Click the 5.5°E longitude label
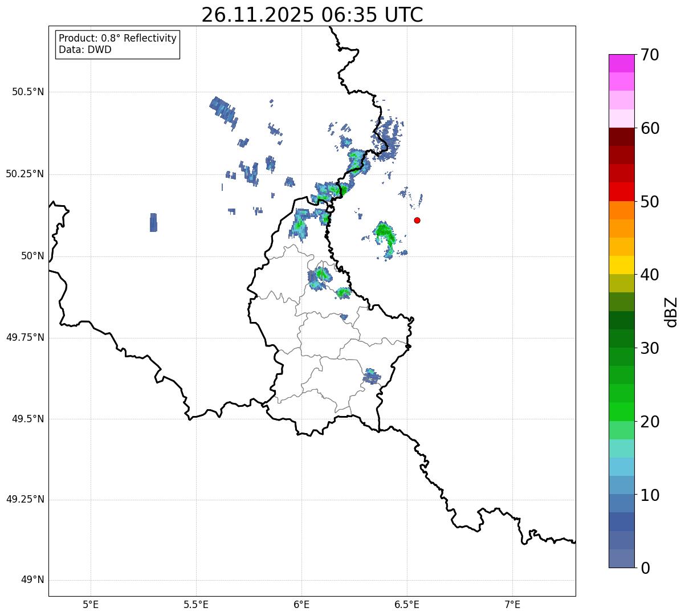This screenshot has width=685, height=616. pos(196,604)
